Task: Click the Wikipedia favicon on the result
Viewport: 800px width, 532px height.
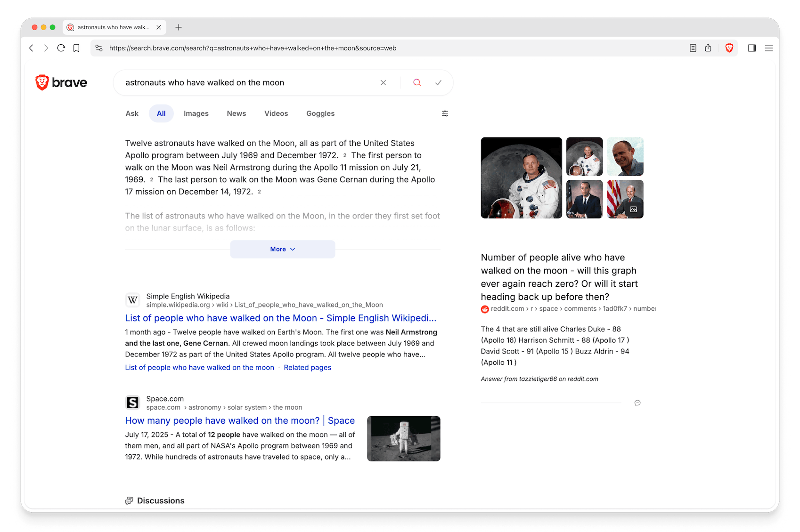Action: (x=132, y=300)
